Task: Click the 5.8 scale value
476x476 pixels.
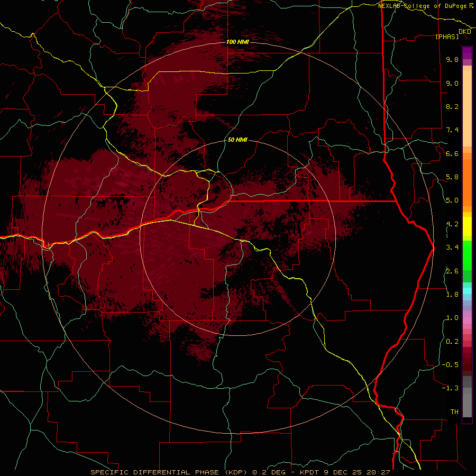Action: point(452,177)
